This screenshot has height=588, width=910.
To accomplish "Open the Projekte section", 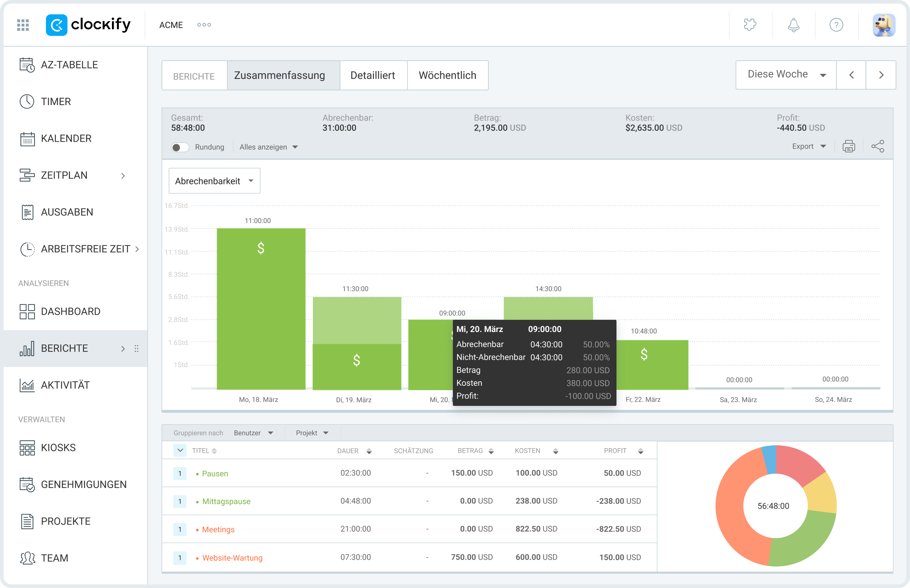I will coord(65,521).
